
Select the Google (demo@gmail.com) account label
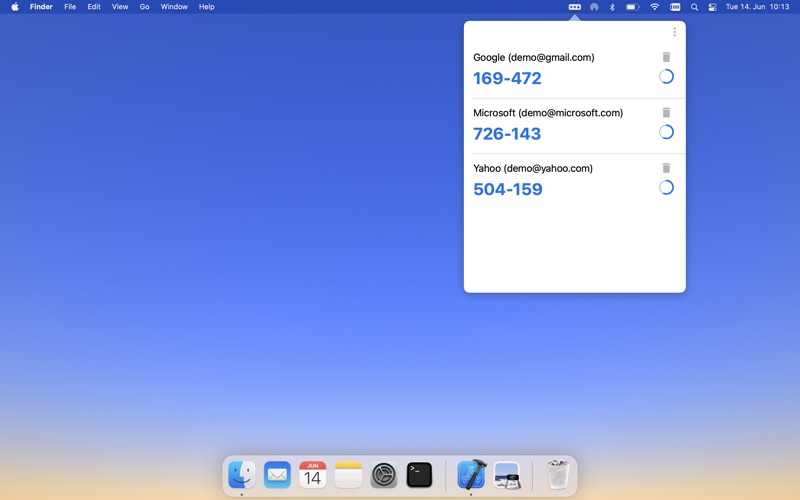[x=533, y=57]
